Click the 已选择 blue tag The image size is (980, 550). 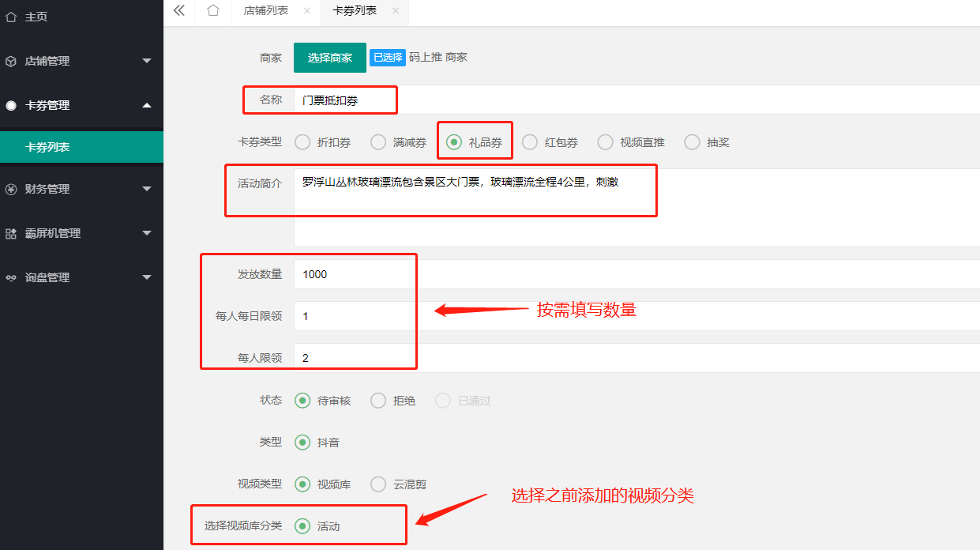pyautogui.click(x=388, y=58)
